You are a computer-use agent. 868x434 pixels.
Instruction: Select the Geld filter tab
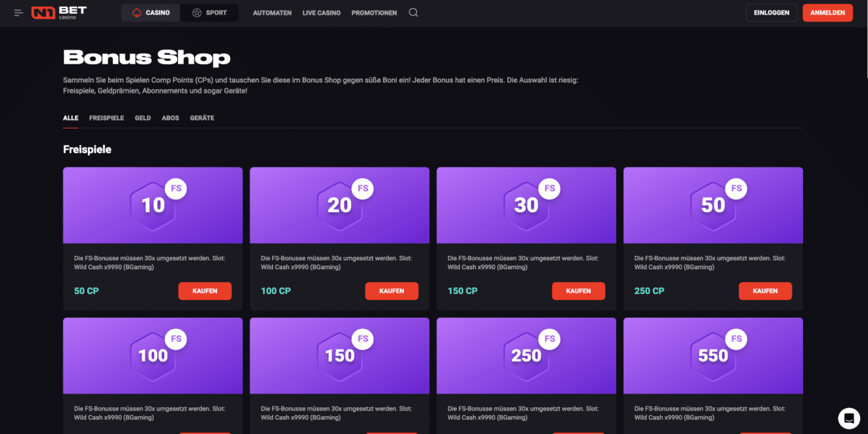[x=143, y=118]
